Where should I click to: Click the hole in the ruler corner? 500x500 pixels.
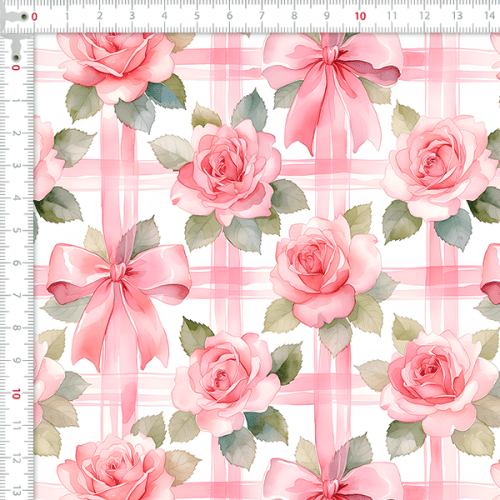click(x=24, y=17)
